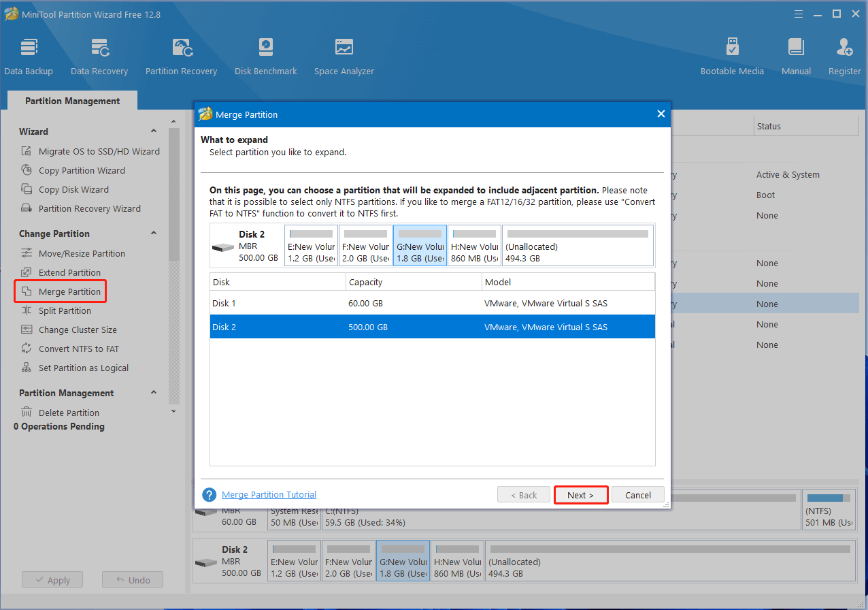The width and height of the screenshot is (868, 610).
Task: Select the Unallocated 494.3 GB block in the dialog
Action: tap(578, 246)
